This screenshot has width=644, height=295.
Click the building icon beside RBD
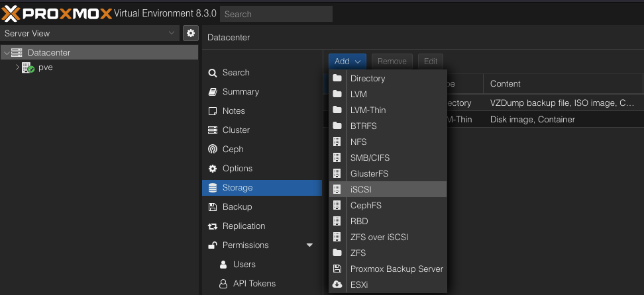click(x=337, y=221)
